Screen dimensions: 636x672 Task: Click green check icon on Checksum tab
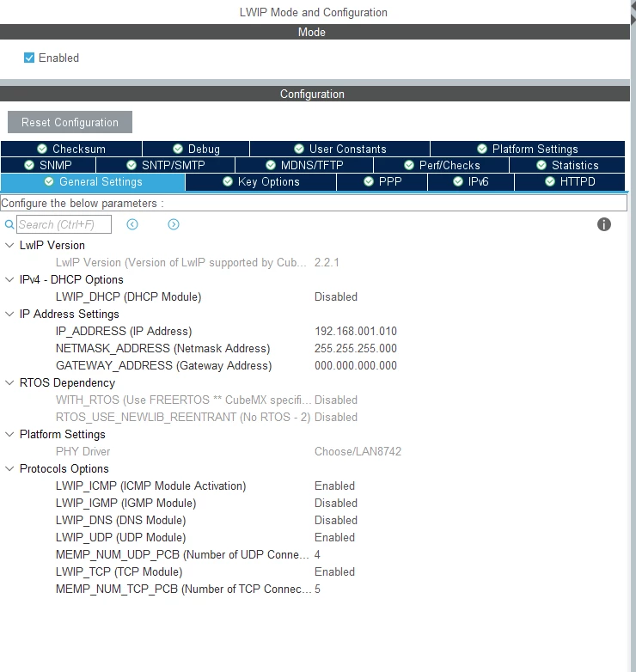42,149
